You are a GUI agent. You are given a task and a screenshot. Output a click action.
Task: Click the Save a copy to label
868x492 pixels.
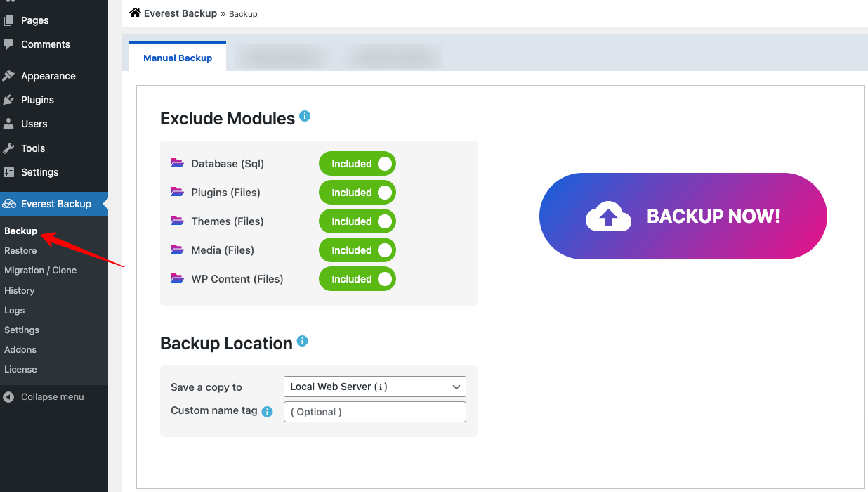click(x=206, y=387)
